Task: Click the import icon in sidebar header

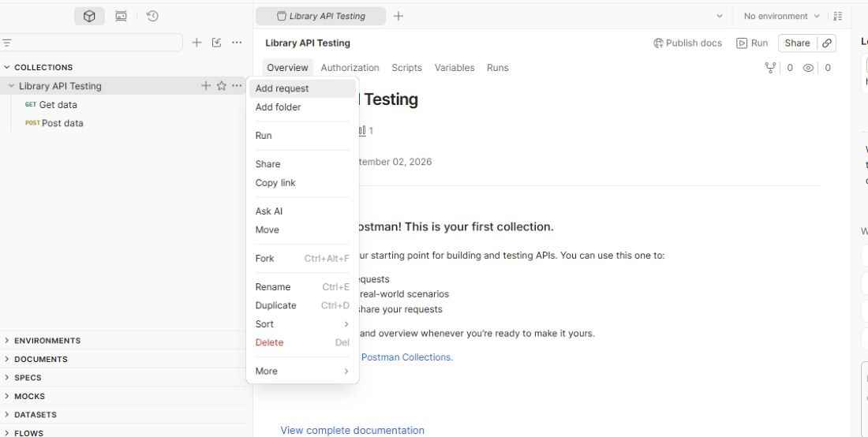Action: [216, 43]
